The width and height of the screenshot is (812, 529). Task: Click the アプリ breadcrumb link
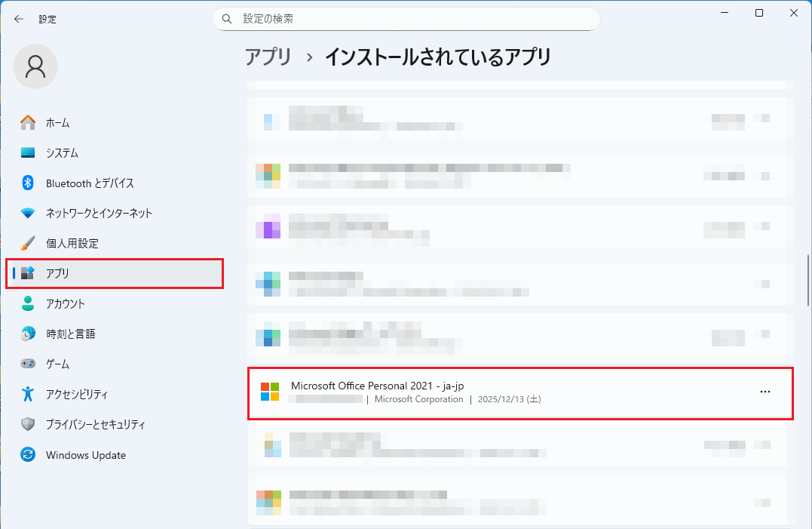(x=268, y=57)
